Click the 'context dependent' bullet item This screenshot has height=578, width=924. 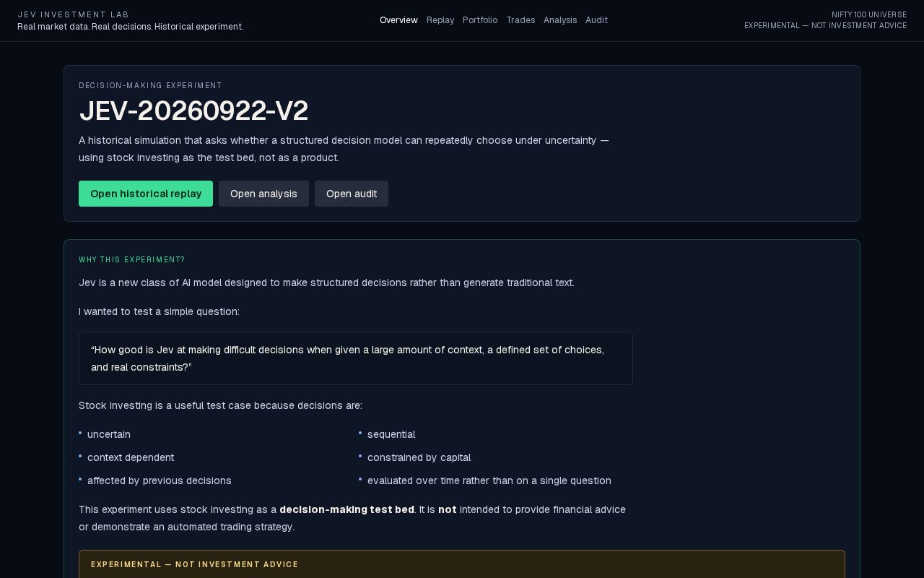[131, 457]
